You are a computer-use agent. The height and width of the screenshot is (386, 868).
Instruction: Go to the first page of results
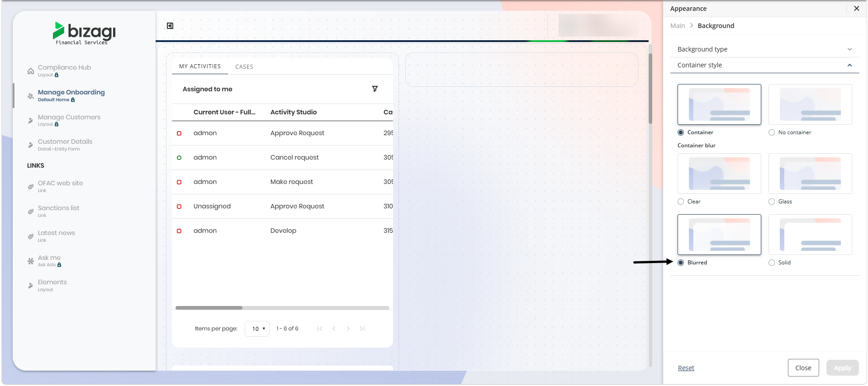[320, 329]
